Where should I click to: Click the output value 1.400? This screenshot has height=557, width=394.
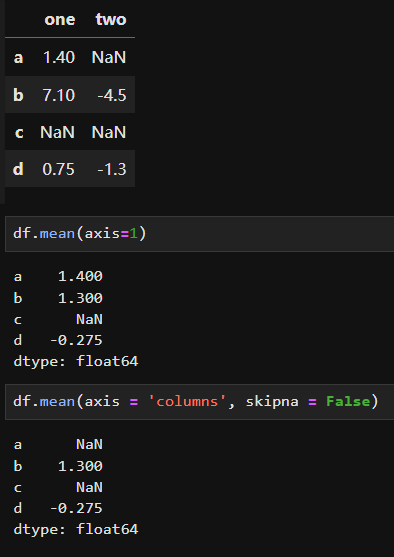click(x=80, y=276)
